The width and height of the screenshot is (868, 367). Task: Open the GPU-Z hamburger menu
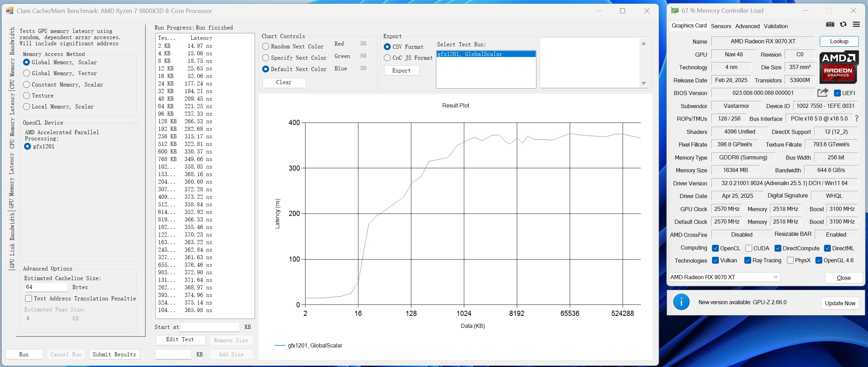[x=856, y=24]
